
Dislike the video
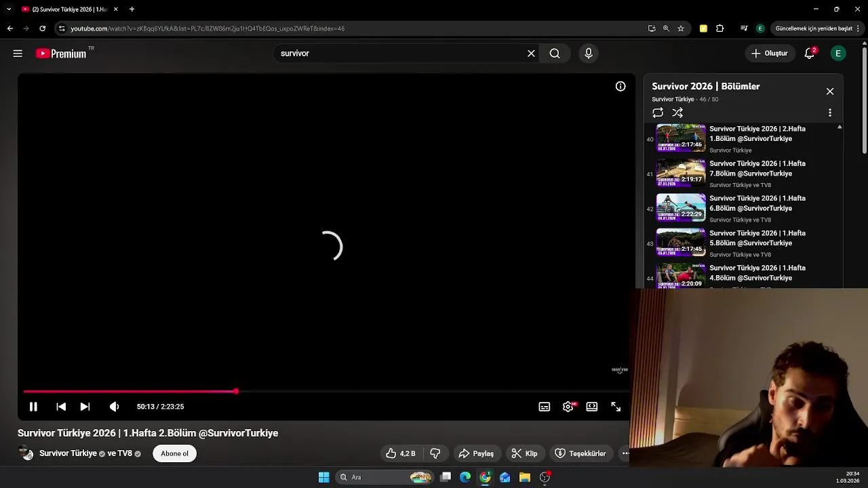click(435, 453)
